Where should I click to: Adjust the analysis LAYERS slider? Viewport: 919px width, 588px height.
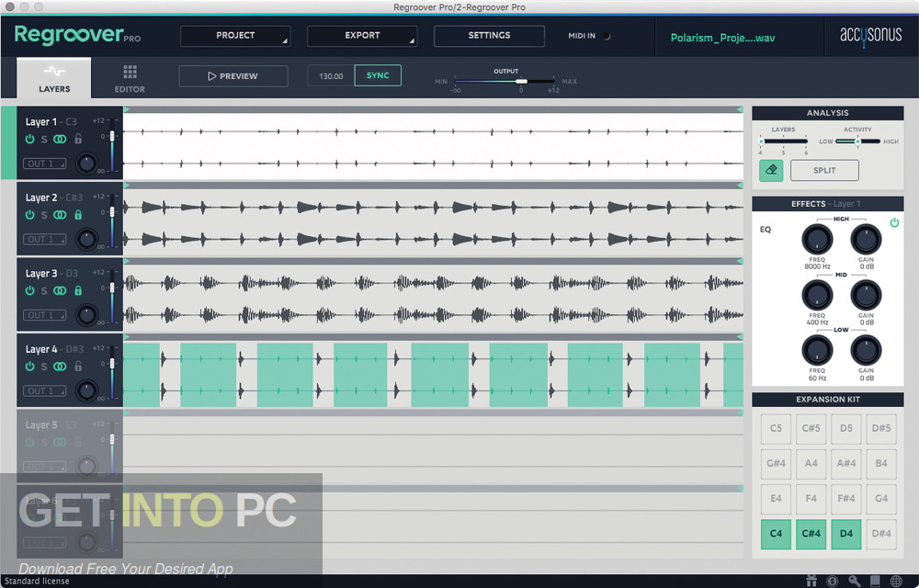(x=784, y=141)
